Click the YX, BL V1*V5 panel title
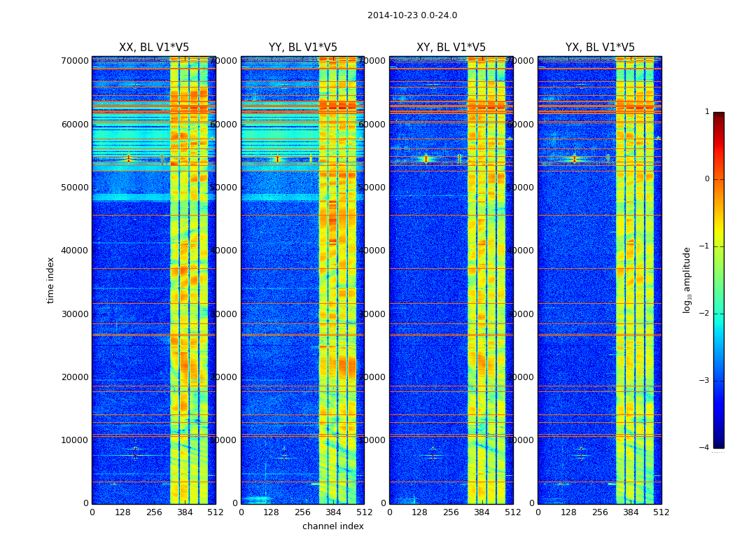 (x=600, y=48)
